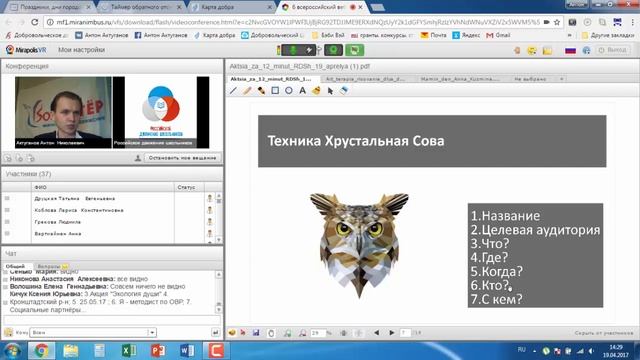Click the status icon beside Друцкая Татьяна

coord(209,198)
